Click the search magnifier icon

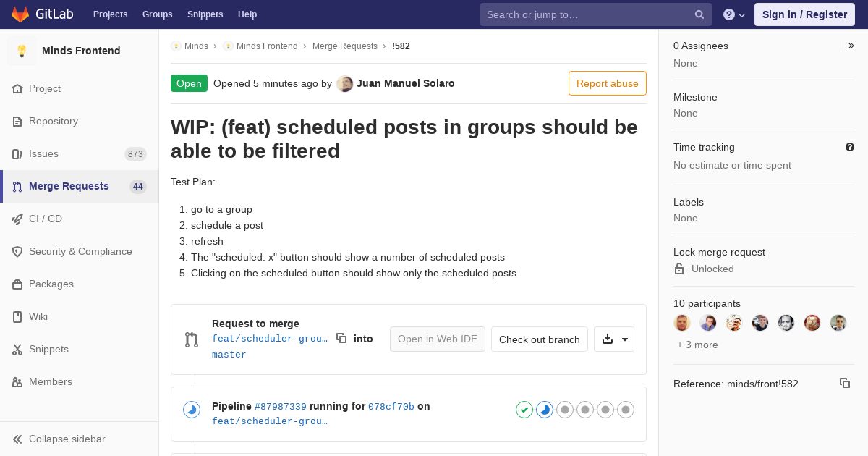pyautogui.click(x=699, y=14)
